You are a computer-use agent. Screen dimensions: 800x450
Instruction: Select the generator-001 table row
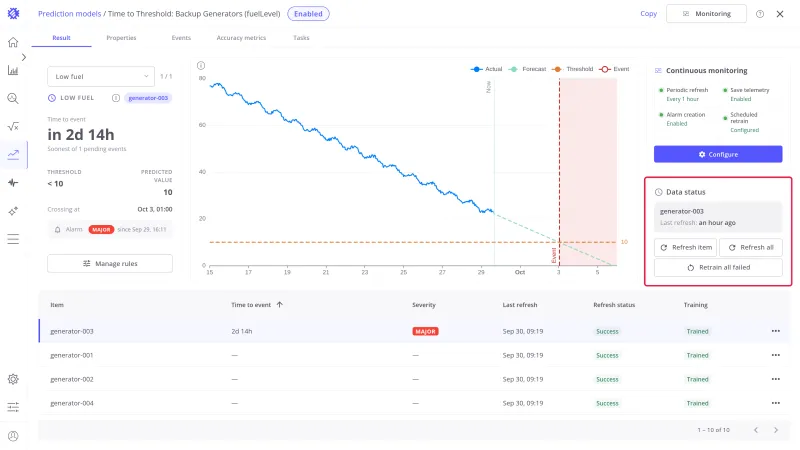(x=414, y=355)
